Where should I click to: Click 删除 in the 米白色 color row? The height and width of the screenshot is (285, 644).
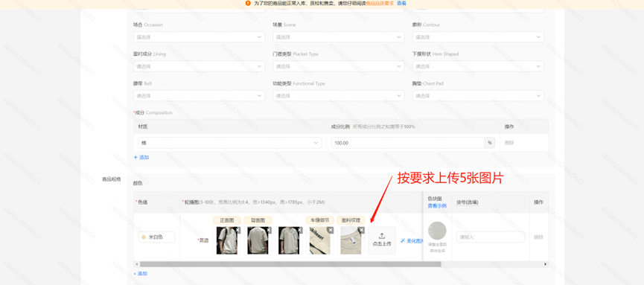pyautogui.click(x=538, y=237)
